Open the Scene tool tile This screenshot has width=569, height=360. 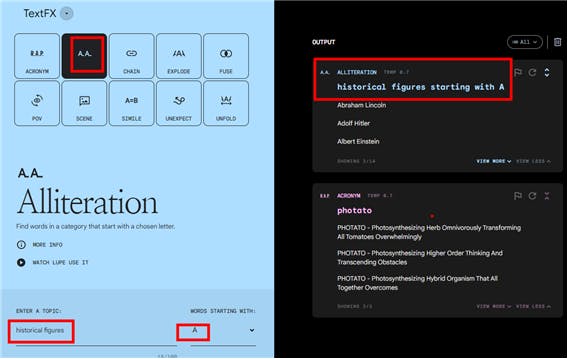click(84, 103)
